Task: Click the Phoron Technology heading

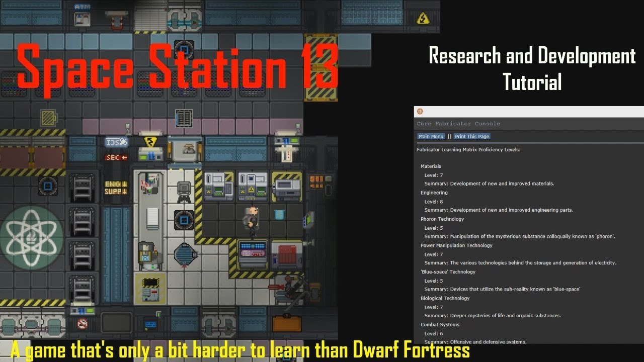Action: pyautogui.click(x=442, y=219)
